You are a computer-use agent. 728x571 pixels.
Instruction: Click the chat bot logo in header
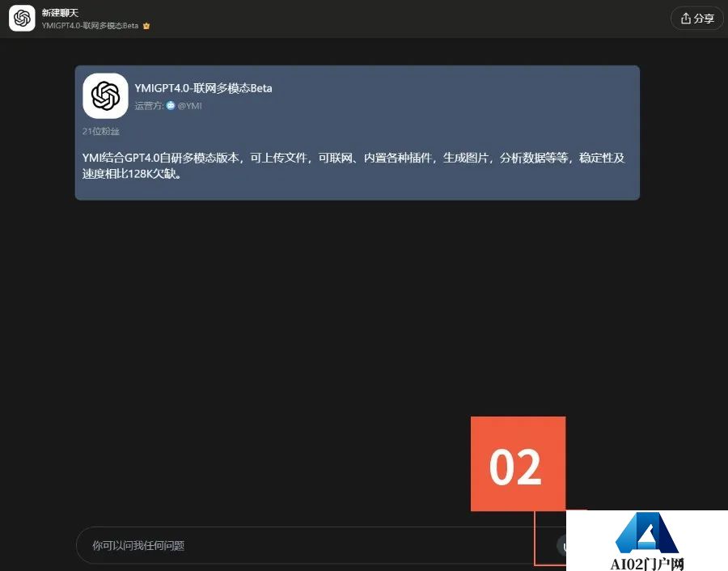tap(22, 19)
